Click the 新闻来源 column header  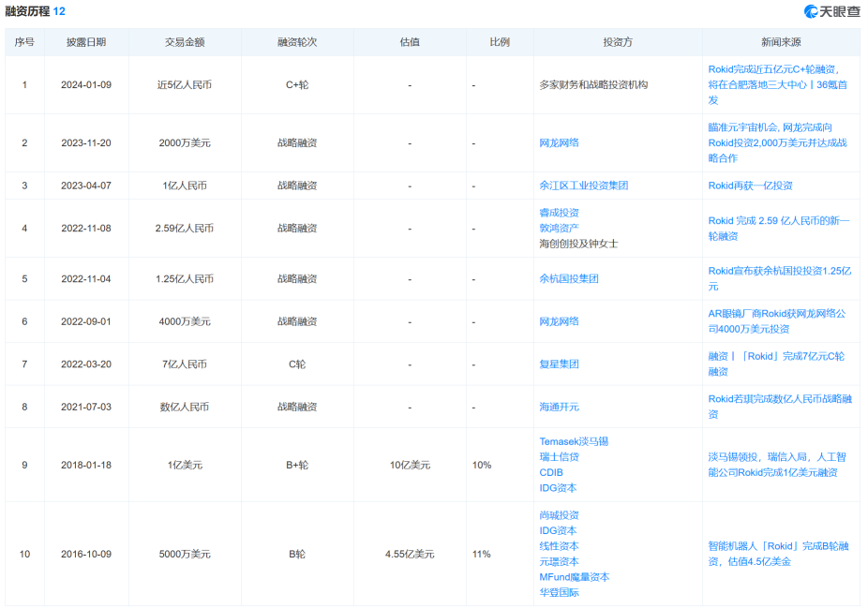pyautogui.click(x=781, y=42)
